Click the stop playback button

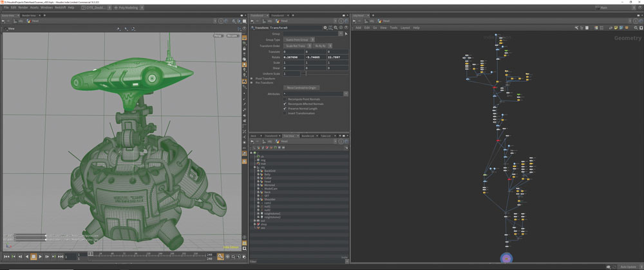(33, 256)
